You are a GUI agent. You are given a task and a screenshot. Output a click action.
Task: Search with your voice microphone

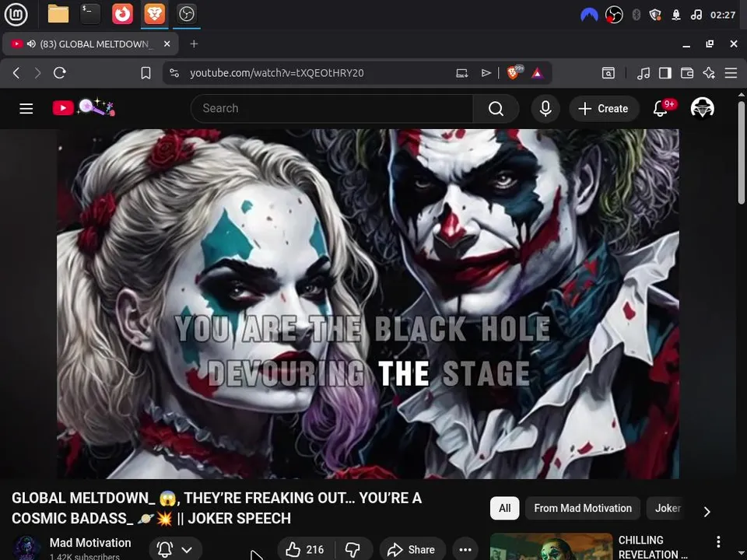(545, 109)
